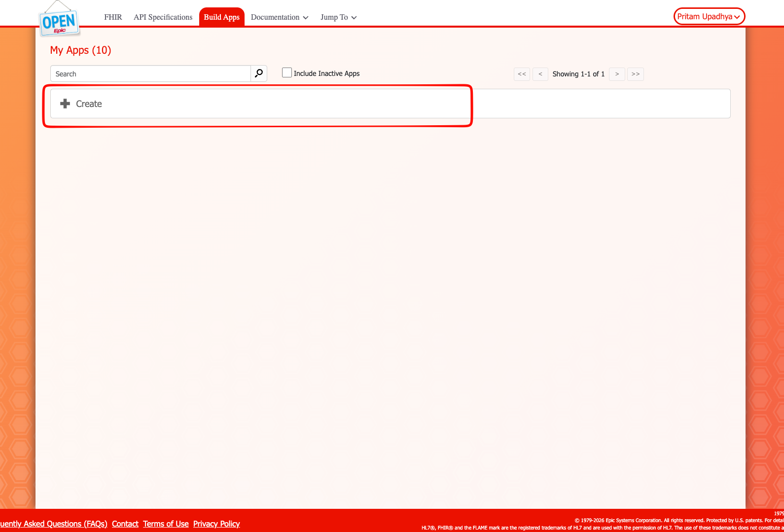784x532 pixels.
Task: Click the Open Epic logo
Action: 59,20
